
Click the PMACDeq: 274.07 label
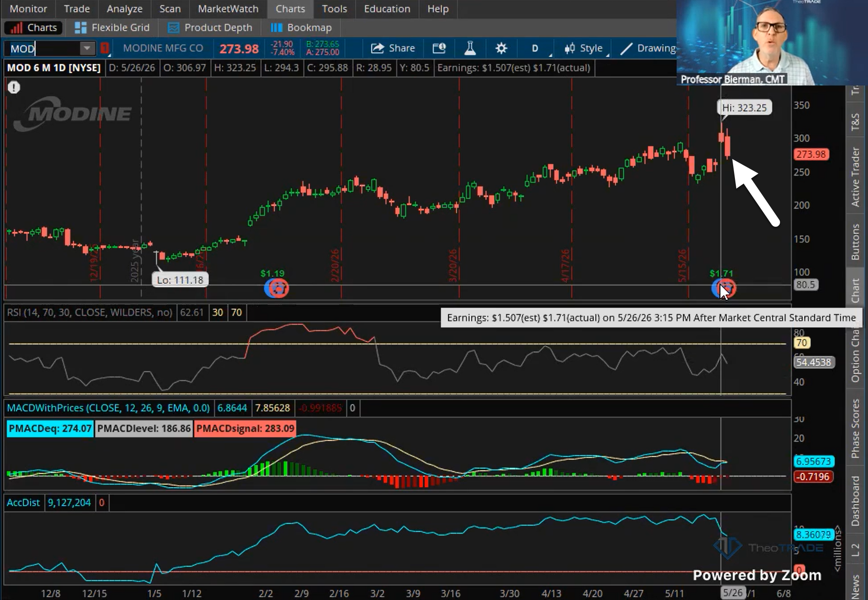pos(50,429)
